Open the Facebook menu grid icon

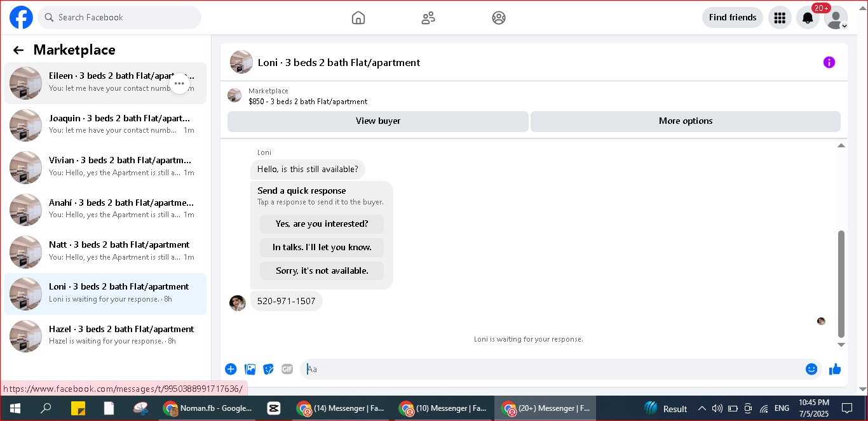(x=780, y=18)
